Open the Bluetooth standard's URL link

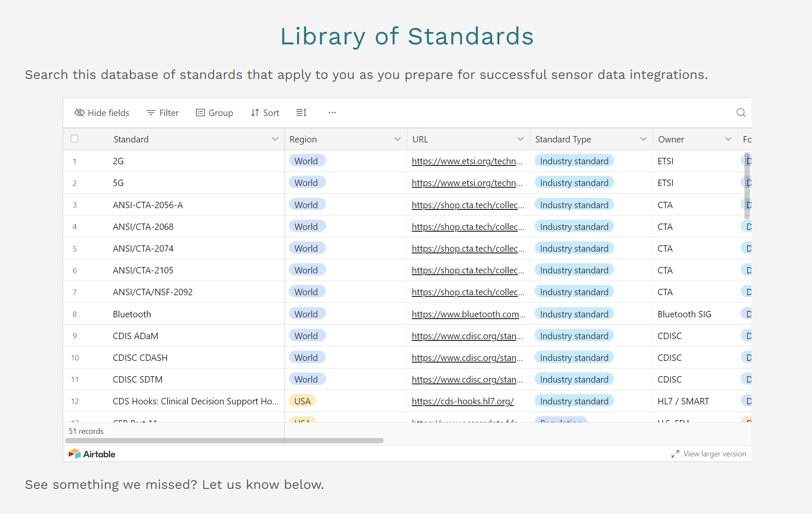coord(468,314)
